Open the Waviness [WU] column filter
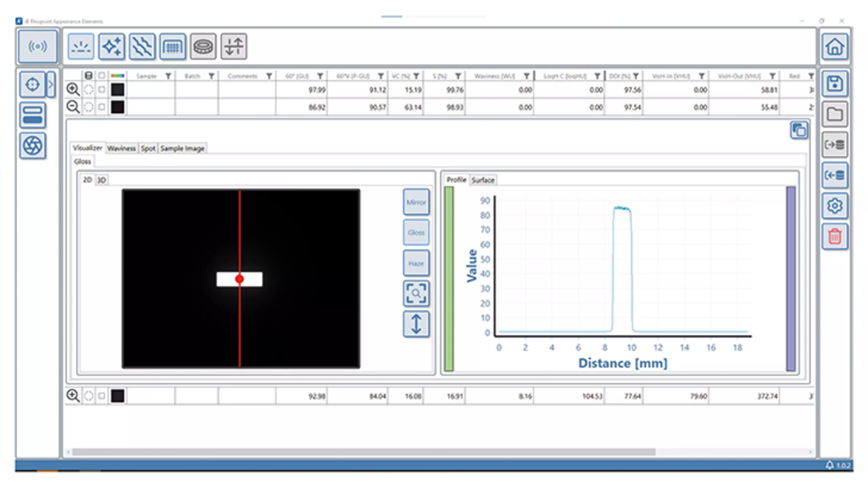 coord(526,76)
